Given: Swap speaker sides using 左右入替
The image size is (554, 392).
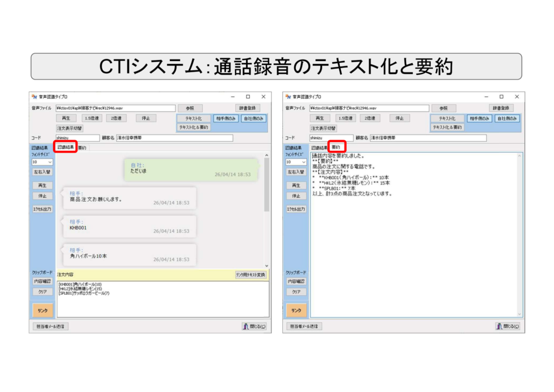Looking at the screenshot, I should click(x=43, y=172).
